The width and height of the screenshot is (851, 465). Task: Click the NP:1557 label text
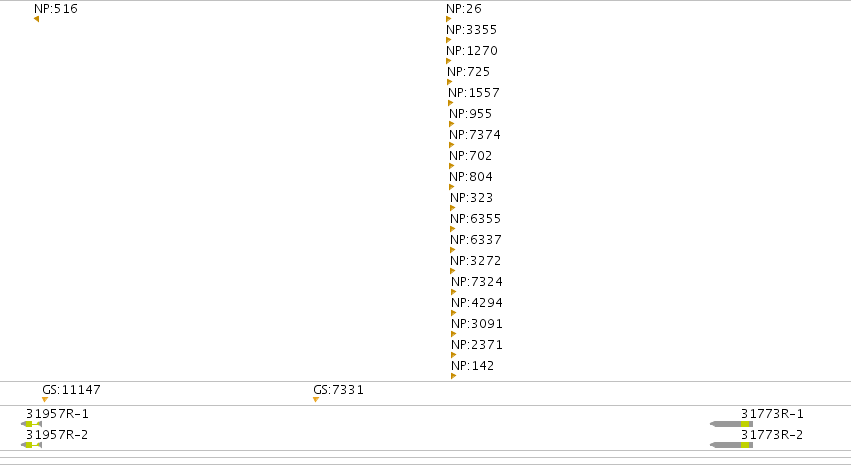474,93
